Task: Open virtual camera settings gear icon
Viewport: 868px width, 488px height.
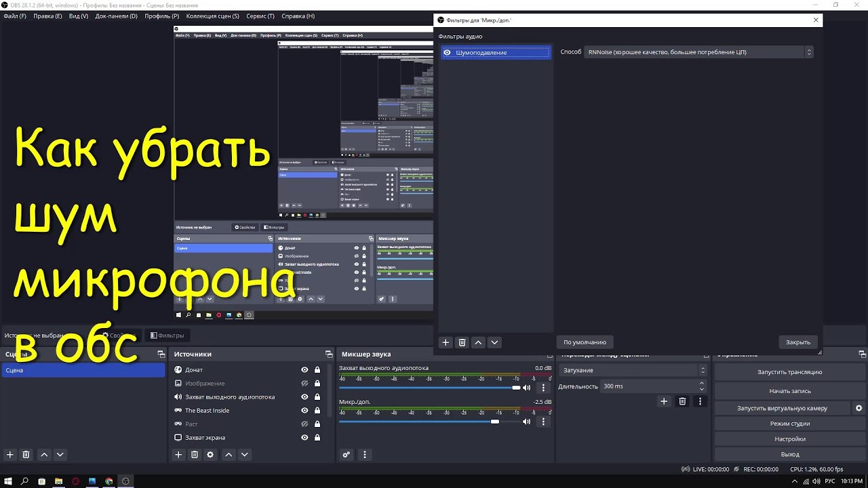Action: pyautogui.click(x=859, y=408)
